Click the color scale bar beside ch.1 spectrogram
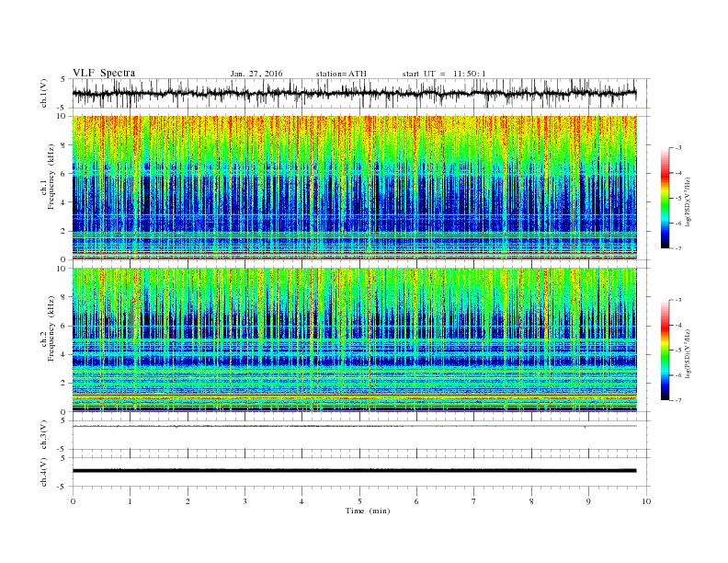The image size is (728, 563). tap(665, 199)
